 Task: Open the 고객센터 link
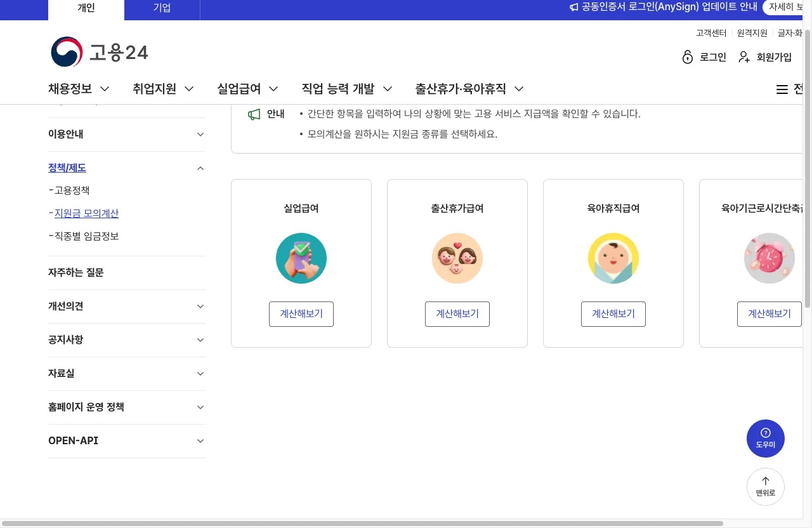711,33
